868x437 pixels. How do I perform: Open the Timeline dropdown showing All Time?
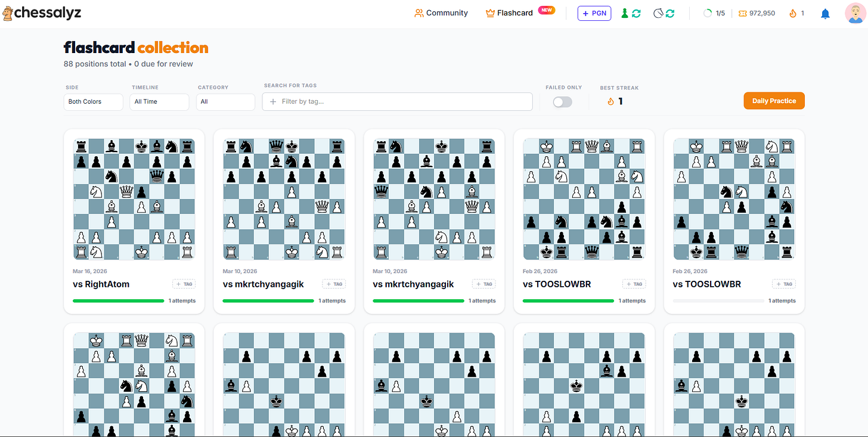(x=159, y=102)
